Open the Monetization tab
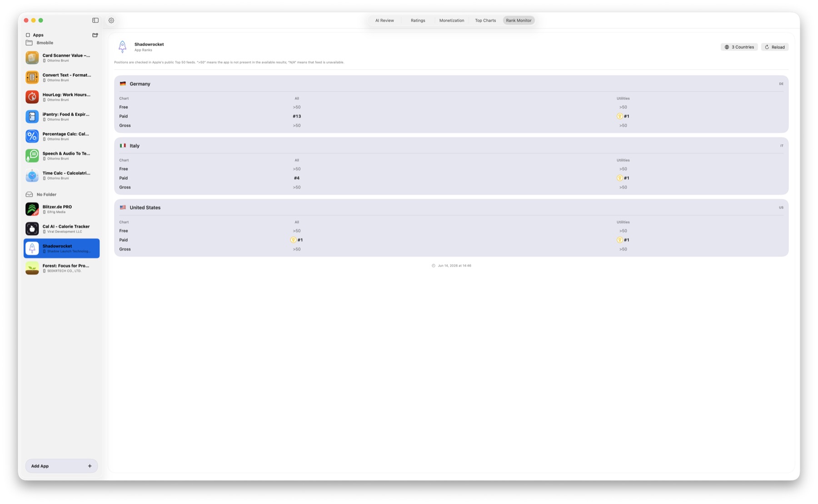The height and width of the screenshot is (504, 818). pyautogui.click(x=452, y=20)
